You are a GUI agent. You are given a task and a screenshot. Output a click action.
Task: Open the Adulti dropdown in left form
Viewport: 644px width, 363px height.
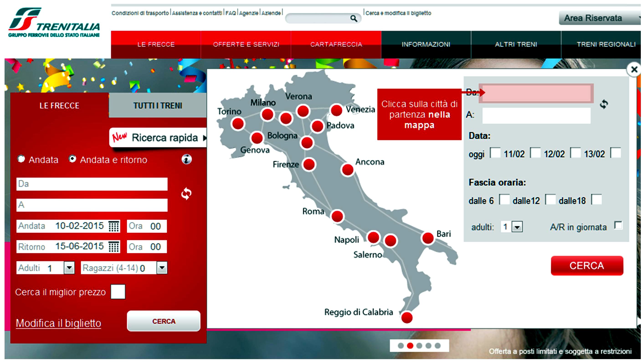[69, 268]
